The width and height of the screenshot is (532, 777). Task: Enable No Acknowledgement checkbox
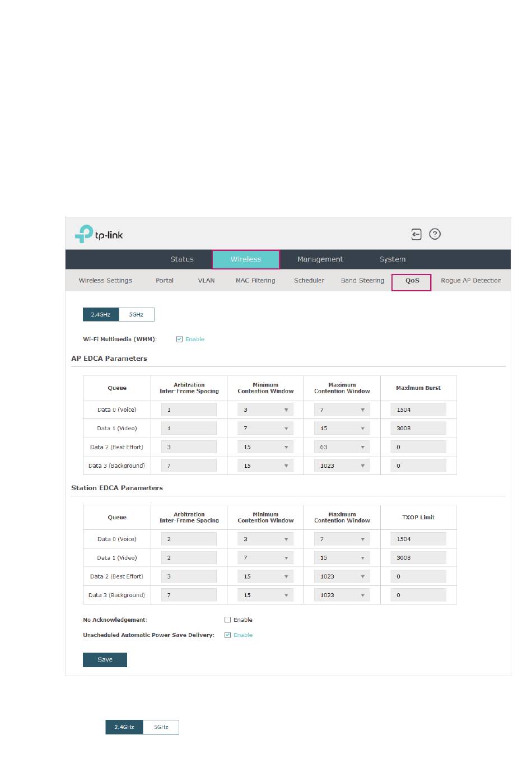[227, 620]
